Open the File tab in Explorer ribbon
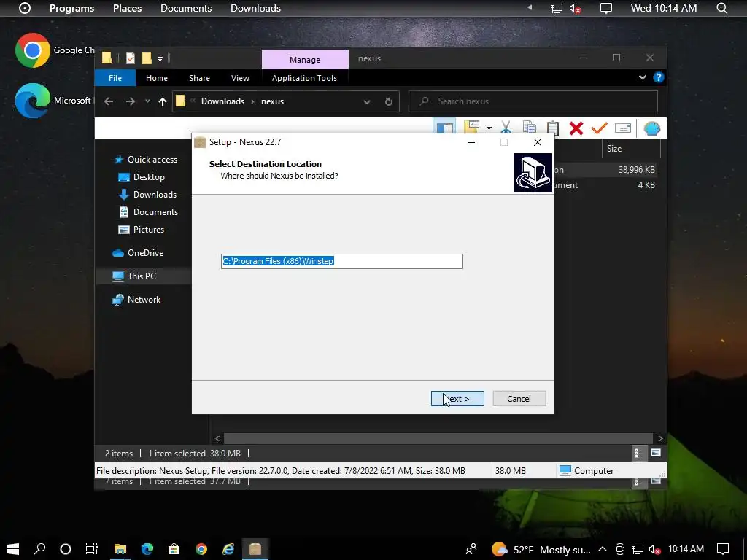The height and width of the screenshot is (560, 747). pos(115,78)
